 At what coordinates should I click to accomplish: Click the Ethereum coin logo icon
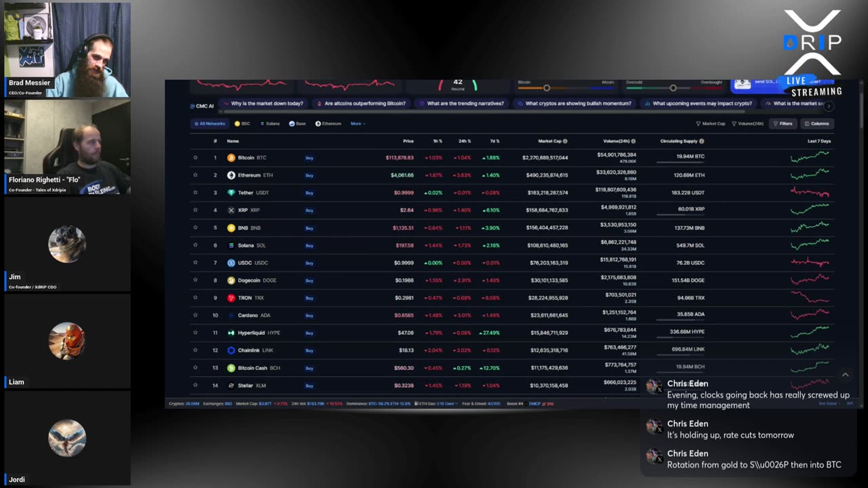tap(231, 175)
